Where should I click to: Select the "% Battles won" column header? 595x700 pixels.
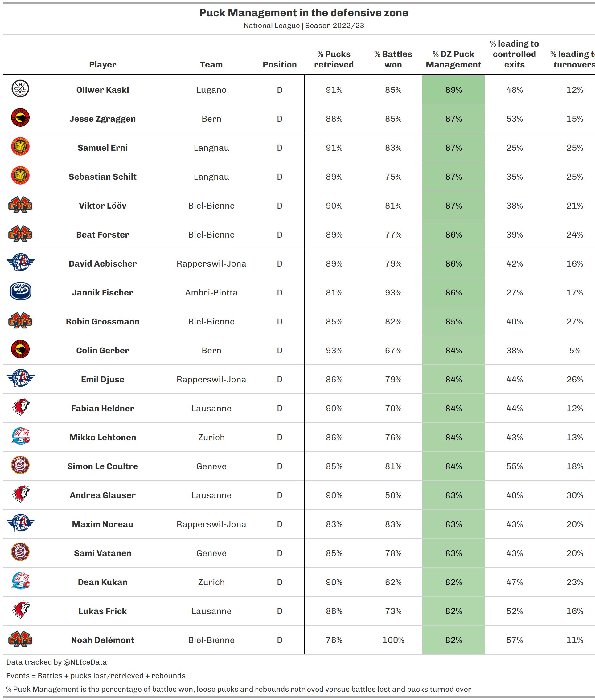(393, 59)
